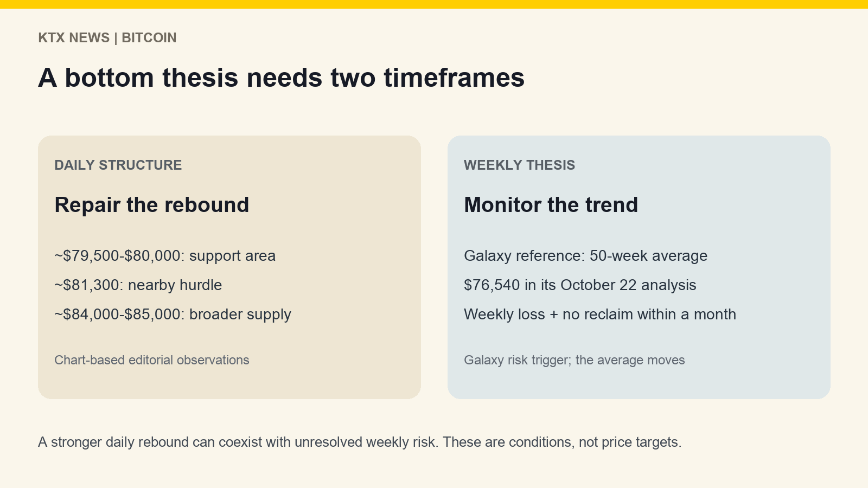Select the Repair the rebound heading
Image resolution: width=868 pixels, height=488 pixels.
tap(152, 205)
